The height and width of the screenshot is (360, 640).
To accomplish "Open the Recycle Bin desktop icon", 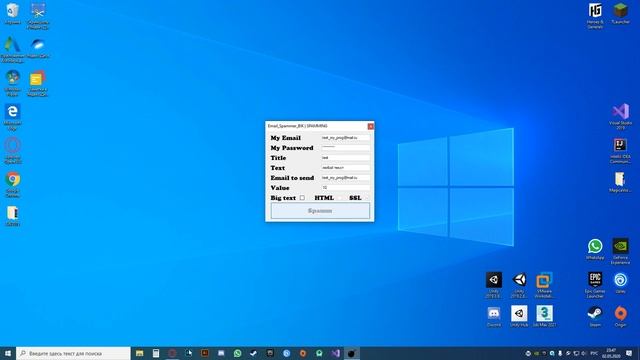I will pos(12,14).
